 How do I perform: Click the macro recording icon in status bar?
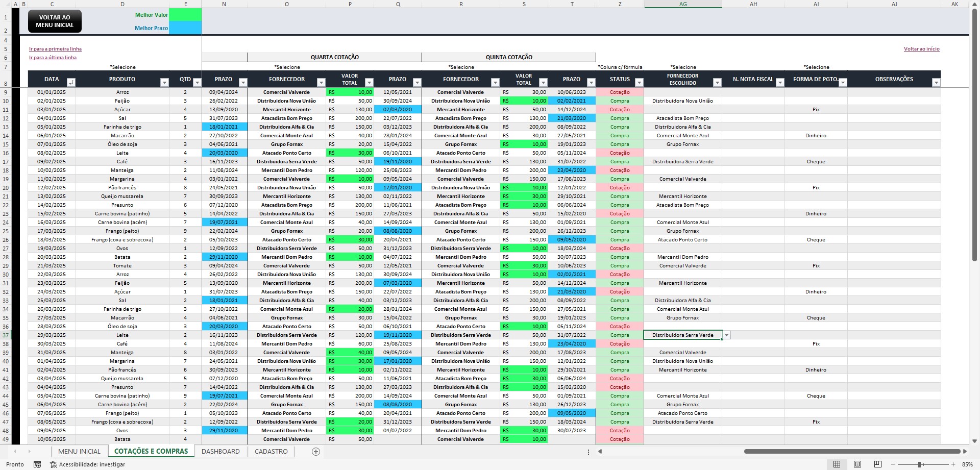click(x=37, y=464)
